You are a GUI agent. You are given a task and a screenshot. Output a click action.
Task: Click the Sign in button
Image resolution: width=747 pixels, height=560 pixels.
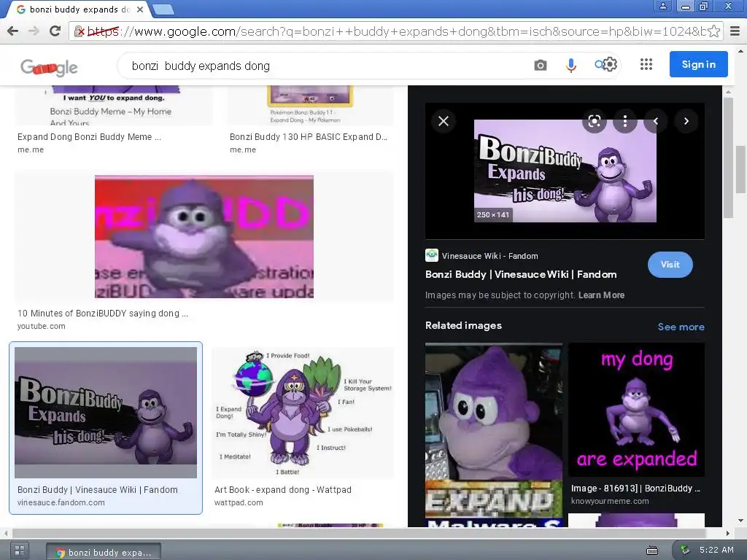pyautogui.click(x=698, y=64)
